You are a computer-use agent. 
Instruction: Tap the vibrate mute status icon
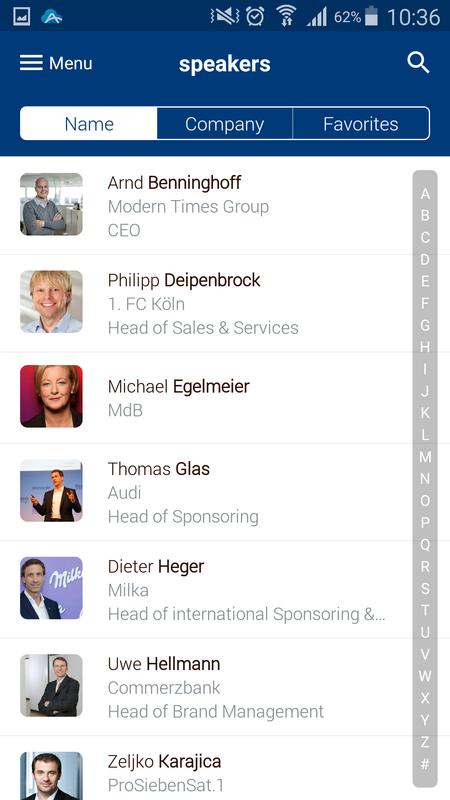coord(225,17)
